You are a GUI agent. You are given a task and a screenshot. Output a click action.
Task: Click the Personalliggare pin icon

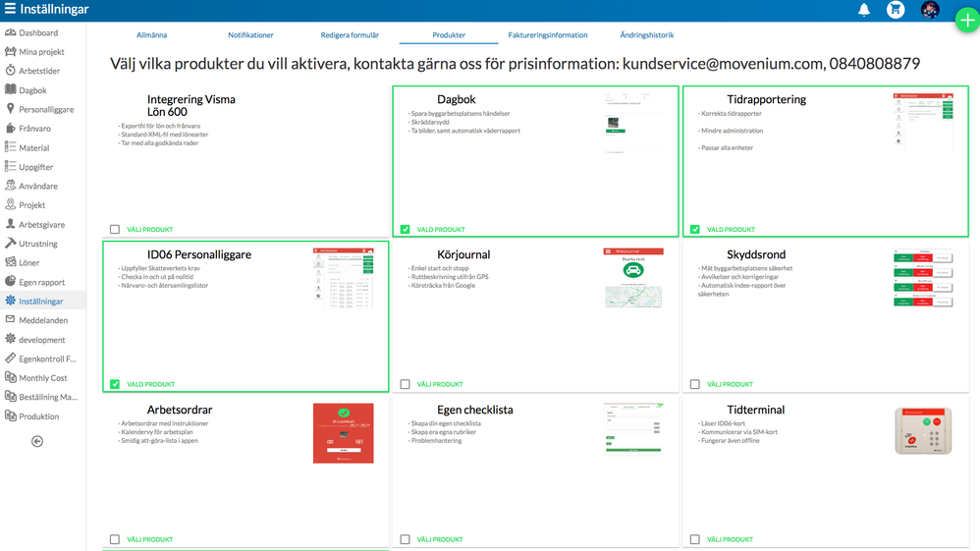coord(11,109)
